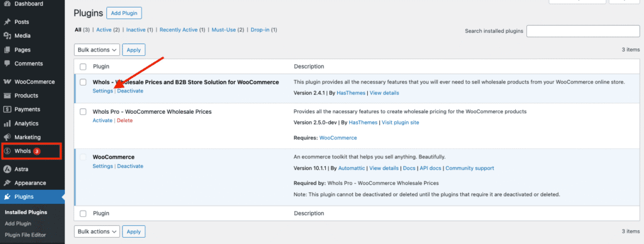The height and width of the screenshot is (244, 644).
Task: Click the HasThemes author link for Whols Pro
Action: coord(363,123)
